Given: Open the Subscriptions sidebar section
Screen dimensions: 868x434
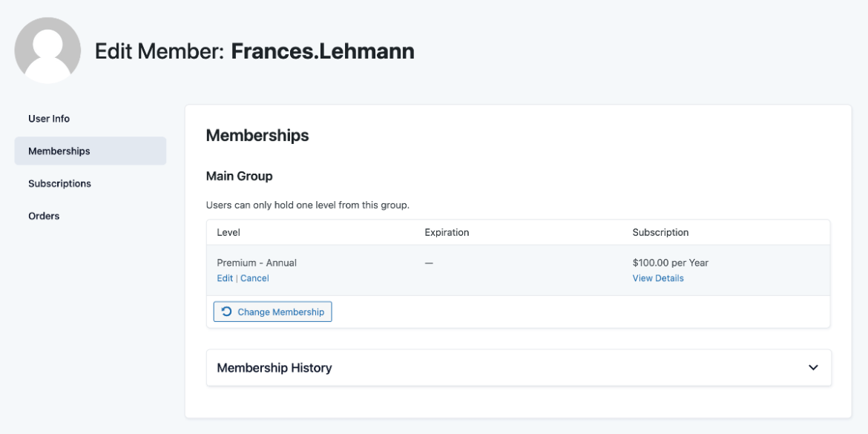Looking at the screenshot, I should 59,183.
